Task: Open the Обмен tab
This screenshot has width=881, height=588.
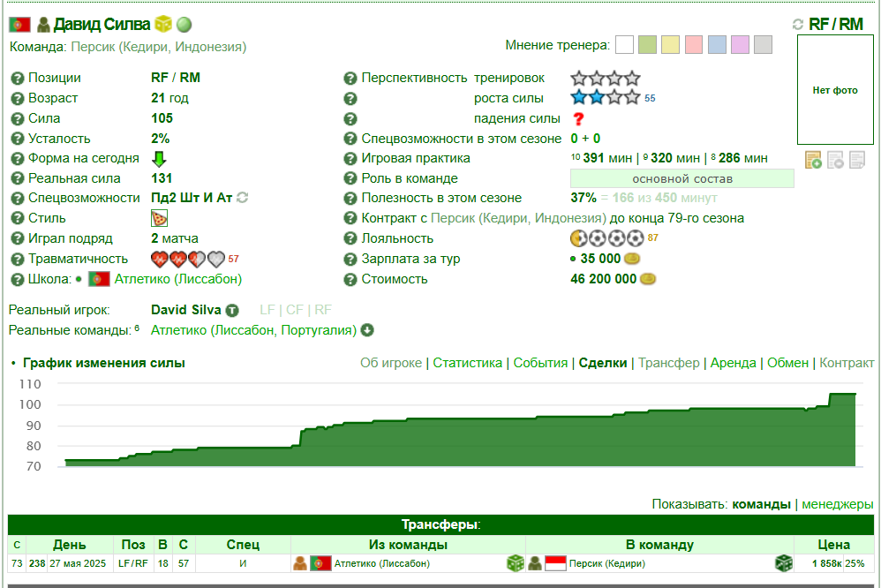Action: click(x=787, y=363)
